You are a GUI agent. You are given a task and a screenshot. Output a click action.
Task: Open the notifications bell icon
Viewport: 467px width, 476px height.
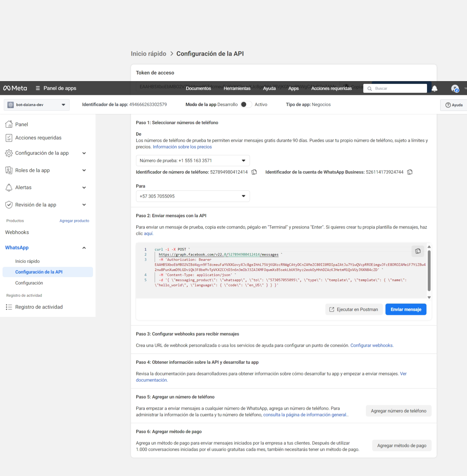[x=434, y=88]
